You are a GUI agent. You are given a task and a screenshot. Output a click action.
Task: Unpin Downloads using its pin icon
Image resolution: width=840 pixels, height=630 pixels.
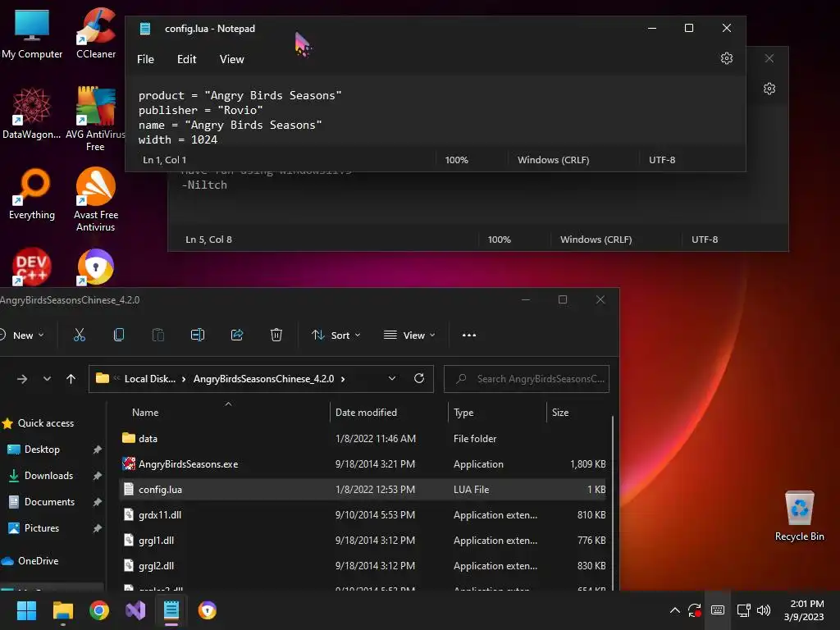pos(97,476)
